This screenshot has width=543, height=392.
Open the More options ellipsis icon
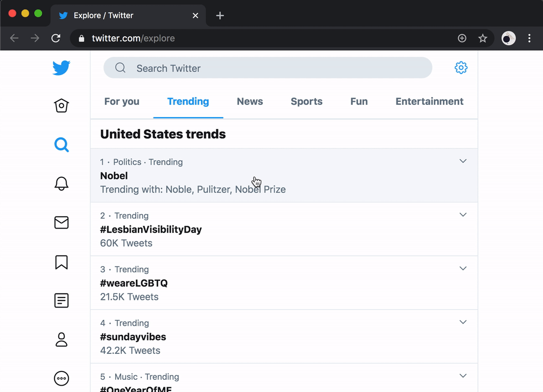click(61, 378)
